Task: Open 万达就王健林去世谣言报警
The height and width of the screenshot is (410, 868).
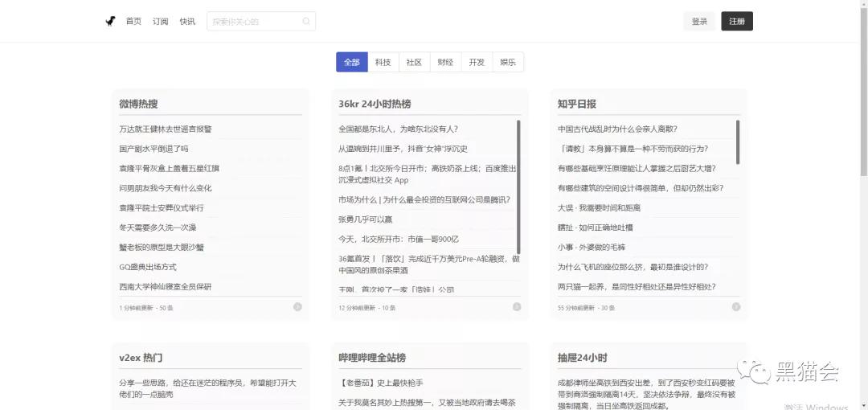Action: tap(166, 129)
